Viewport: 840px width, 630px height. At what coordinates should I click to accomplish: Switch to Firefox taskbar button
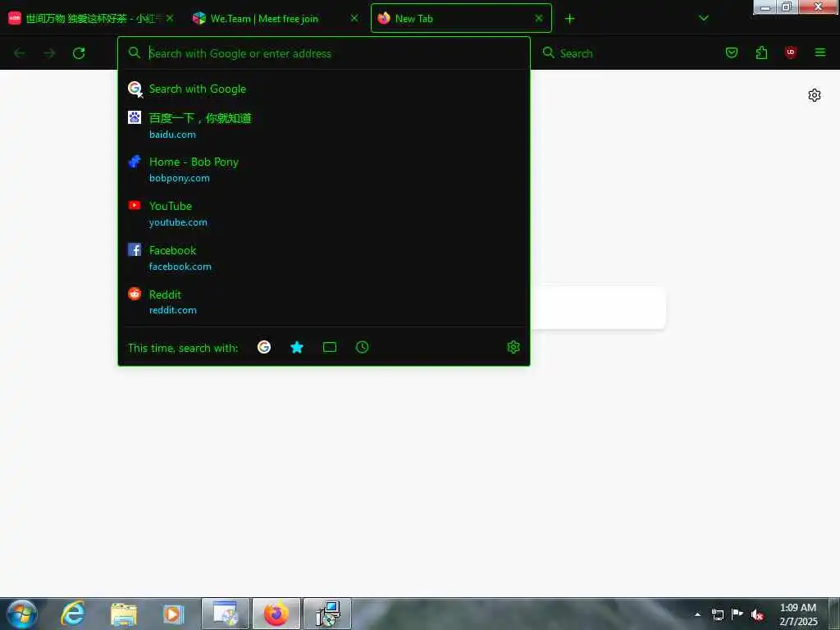click(276, 614)
